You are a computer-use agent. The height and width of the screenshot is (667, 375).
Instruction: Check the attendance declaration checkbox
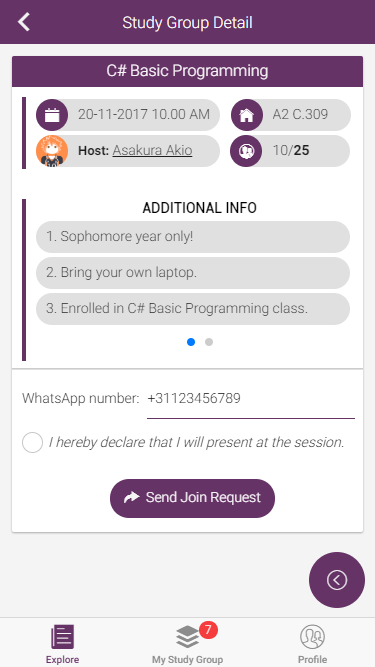click(32, 442)
